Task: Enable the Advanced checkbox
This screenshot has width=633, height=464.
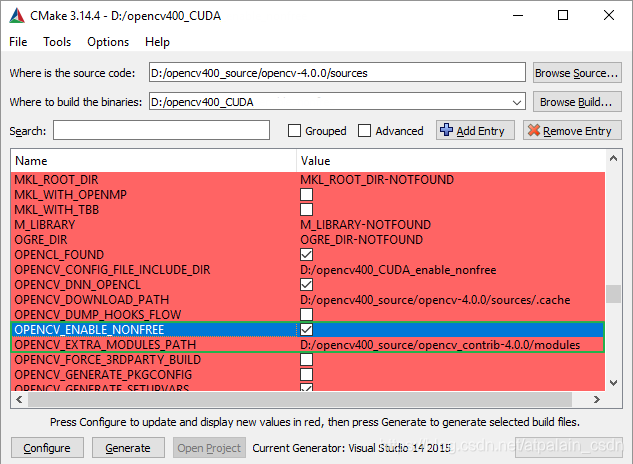Action: 365,131
